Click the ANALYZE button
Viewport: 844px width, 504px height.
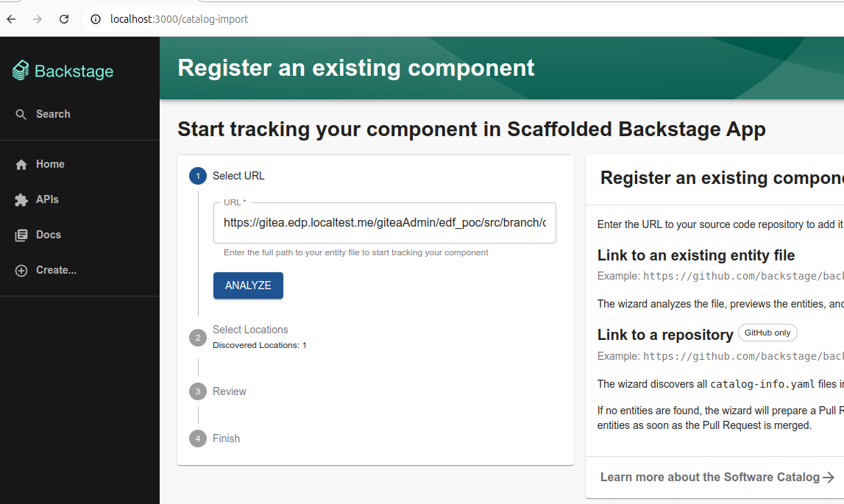pos(248,285)
